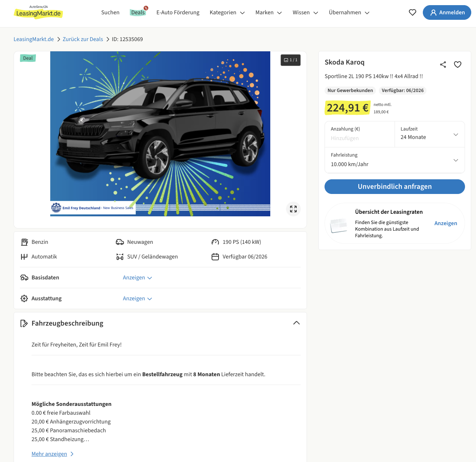
Task: Collapse the Fahrzeugbeschreibung section chevron
Action: pyautogui.click(x=297, y=323)
